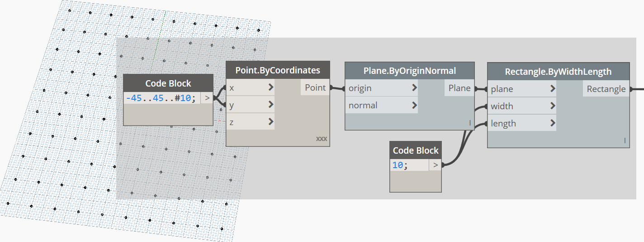The image size is (644, 242).
Task: Click the length input port
Action: [522, 123]
